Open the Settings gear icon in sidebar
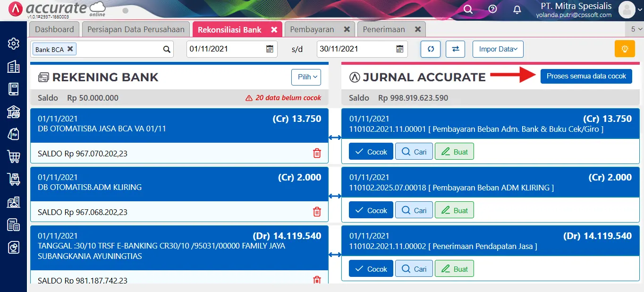 pos(13,44)
